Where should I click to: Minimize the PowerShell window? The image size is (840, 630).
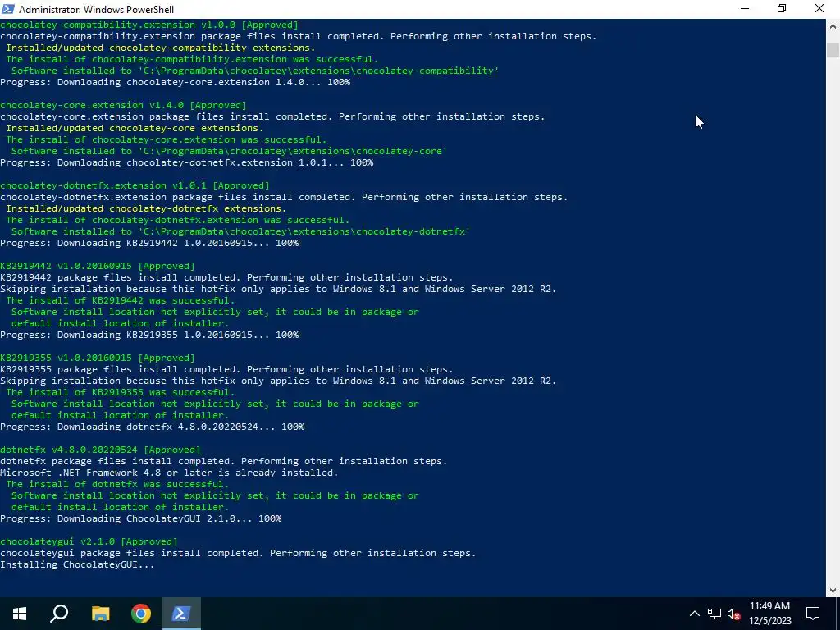(745, 9)
